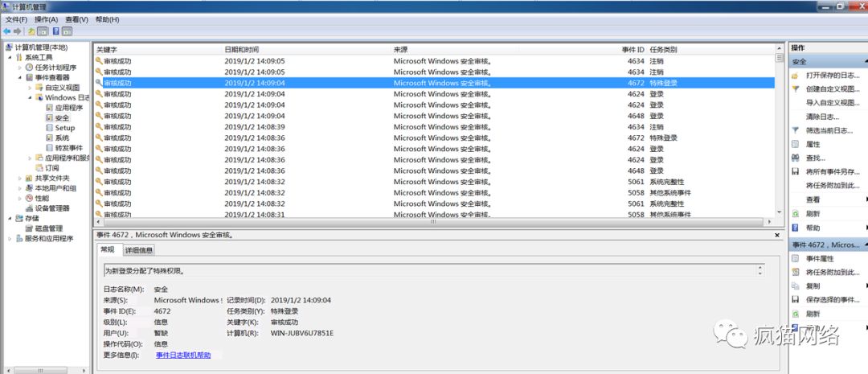Open the 文件(F) menu

coord(16,19)
